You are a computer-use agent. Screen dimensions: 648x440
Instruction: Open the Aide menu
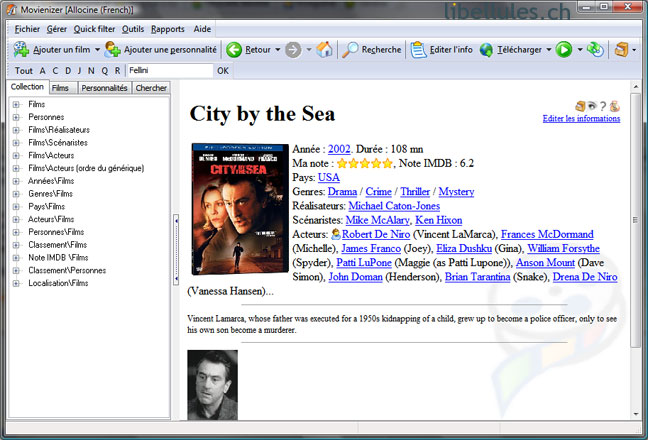point(202,29)
